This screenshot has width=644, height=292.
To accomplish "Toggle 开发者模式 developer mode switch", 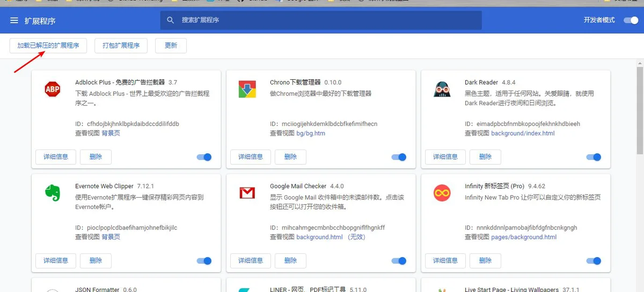I will pyautogui.click(x=631, y=20).
